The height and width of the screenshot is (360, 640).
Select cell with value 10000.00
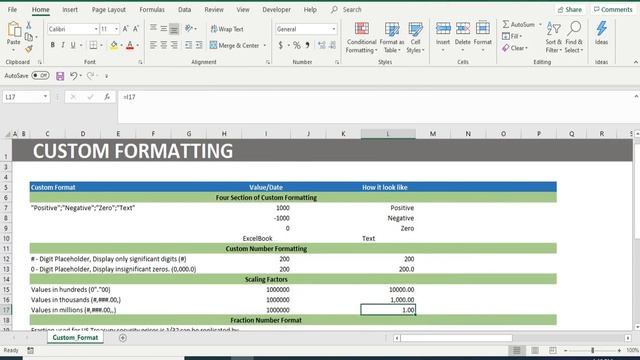tap(388, 289)
